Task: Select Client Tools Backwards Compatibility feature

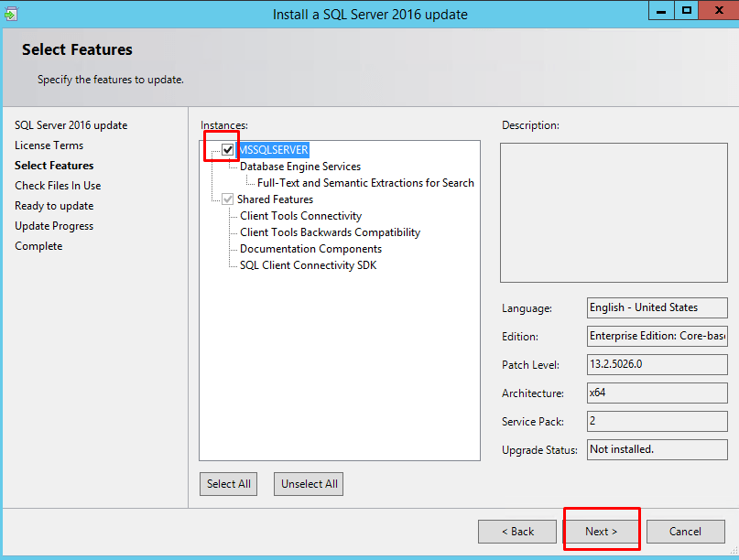Action: pos(330,232)
